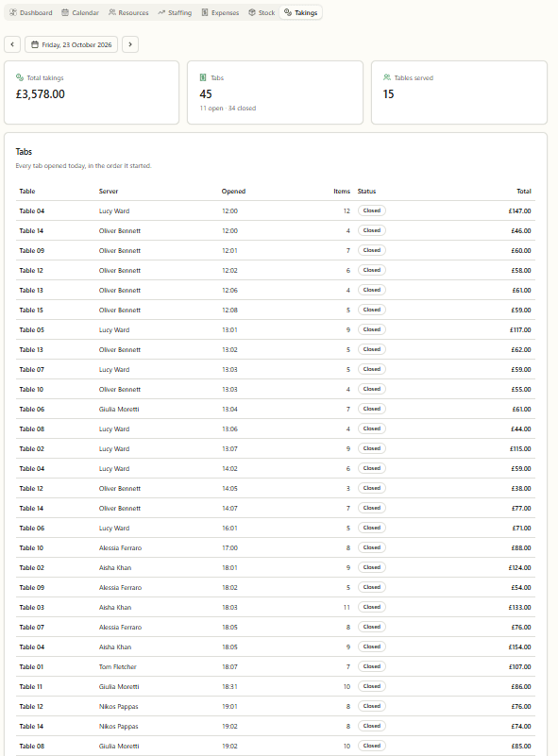Click the £44.00 total for Table 08
The image size is (558, 756).
coord(521,429)
